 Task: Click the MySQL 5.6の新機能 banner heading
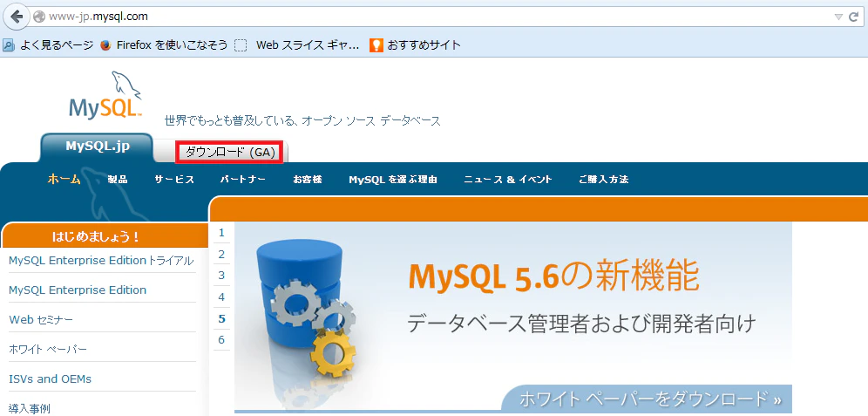click(x=553, y=276)
